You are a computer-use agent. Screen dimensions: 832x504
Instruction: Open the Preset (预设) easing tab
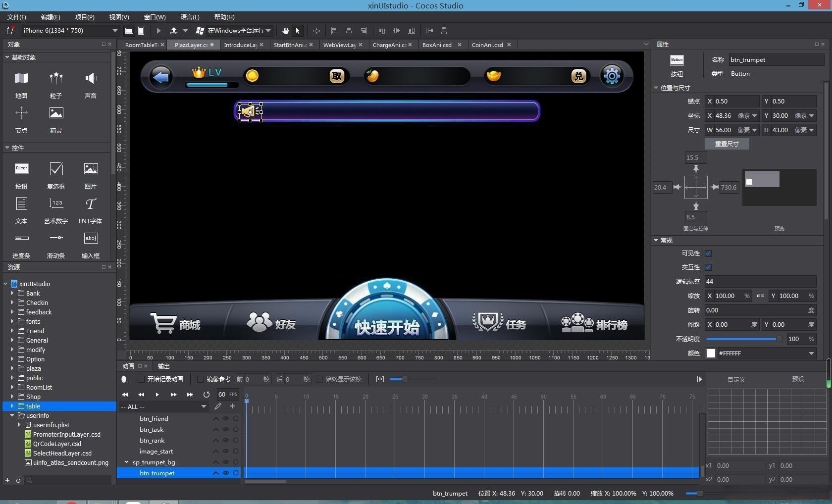798,379
